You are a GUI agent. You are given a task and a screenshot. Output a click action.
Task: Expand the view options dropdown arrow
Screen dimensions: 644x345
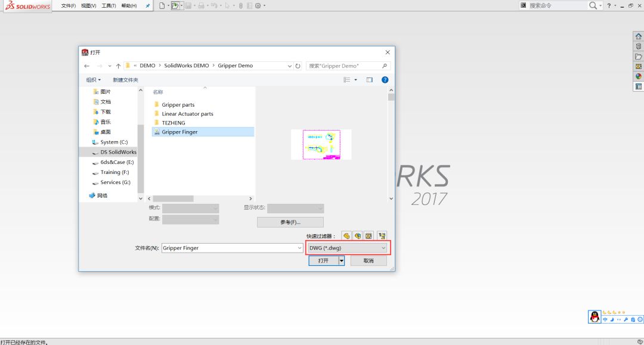tap(355, 80)
